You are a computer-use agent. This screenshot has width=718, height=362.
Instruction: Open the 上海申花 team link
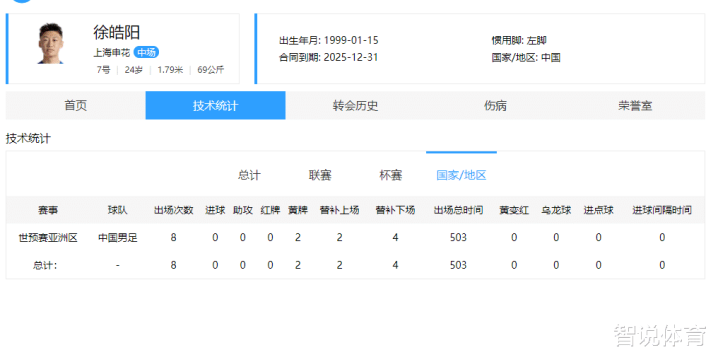112,53
